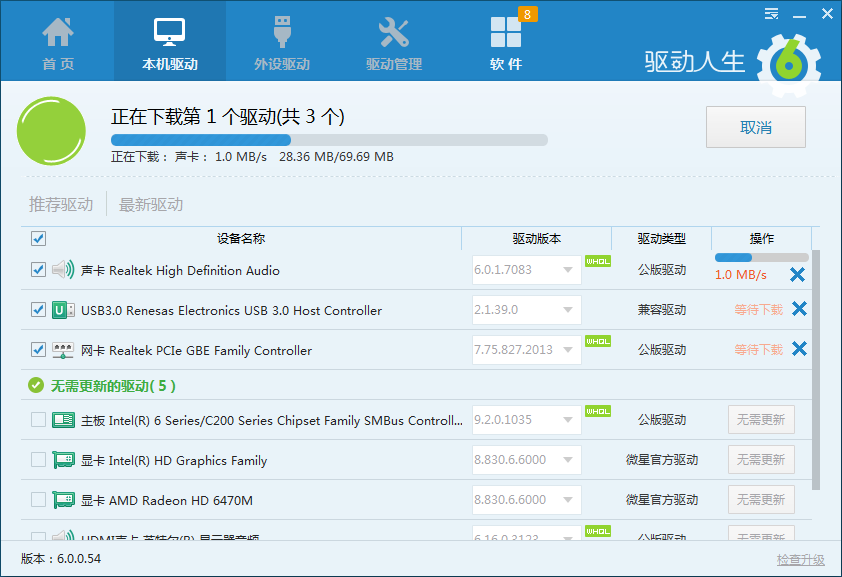Image resolution: width=842 pixels, height=577 pixels.
Task: Click the 检查升级 link
Action: [x=801, y=559]
